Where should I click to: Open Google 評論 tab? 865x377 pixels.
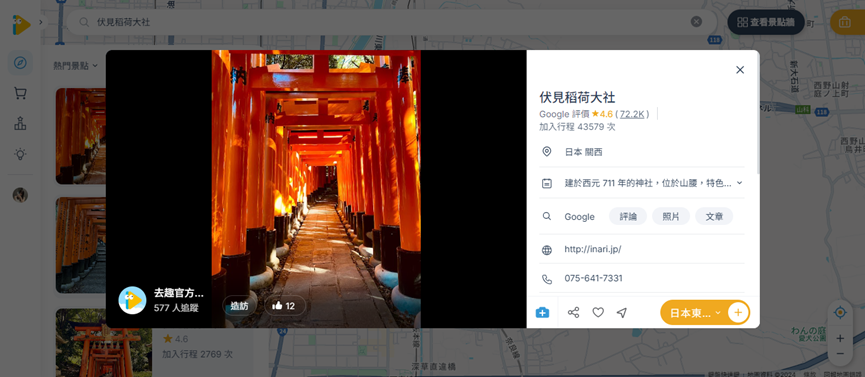[x=628, y=216]
